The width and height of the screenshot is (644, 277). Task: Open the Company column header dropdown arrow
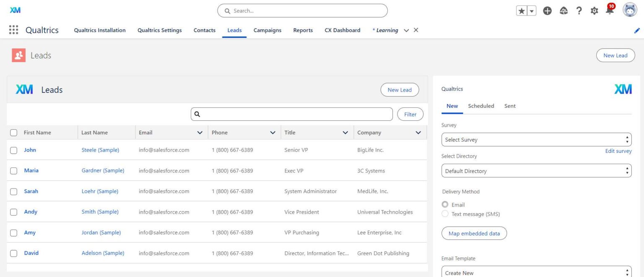tap(418, 132)
